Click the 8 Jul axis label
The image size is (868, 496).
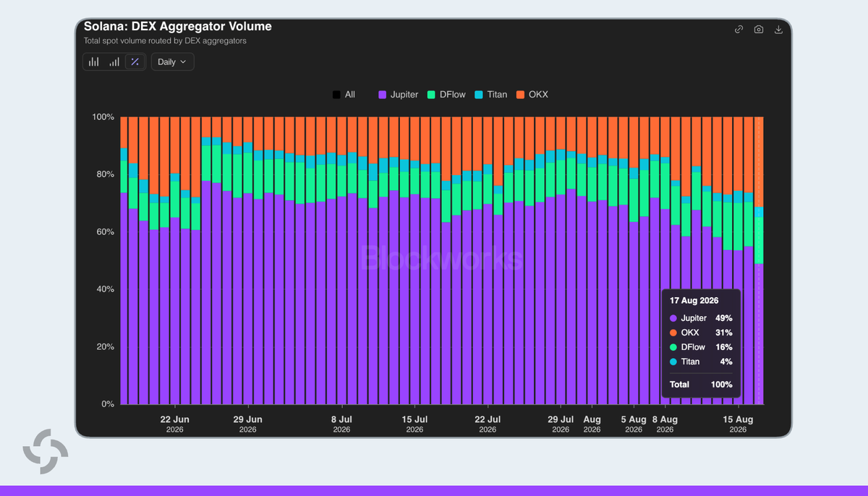341,424
